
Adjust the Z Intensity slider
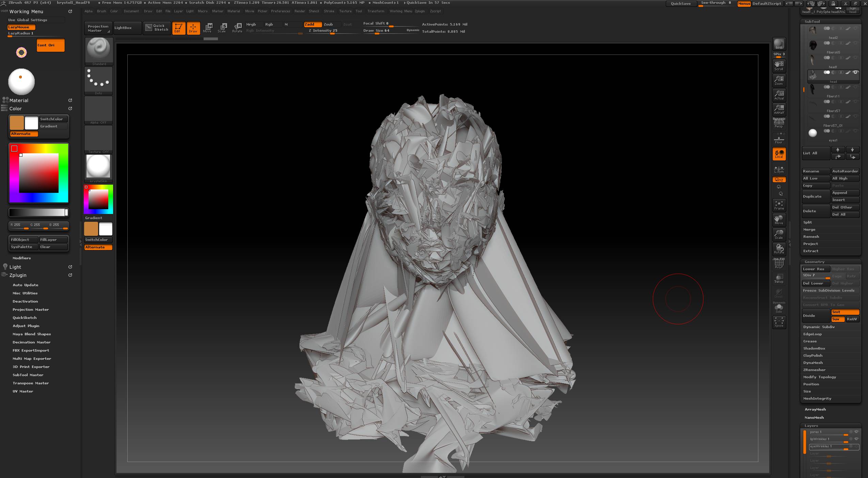pos(332,31)
